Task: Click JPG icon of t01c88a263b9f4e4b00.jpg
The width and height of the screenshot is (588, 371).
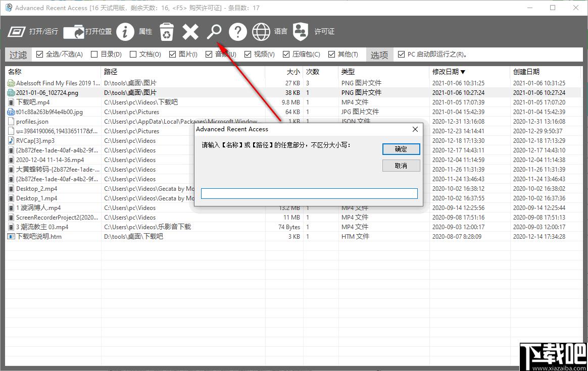Action: 11,112
